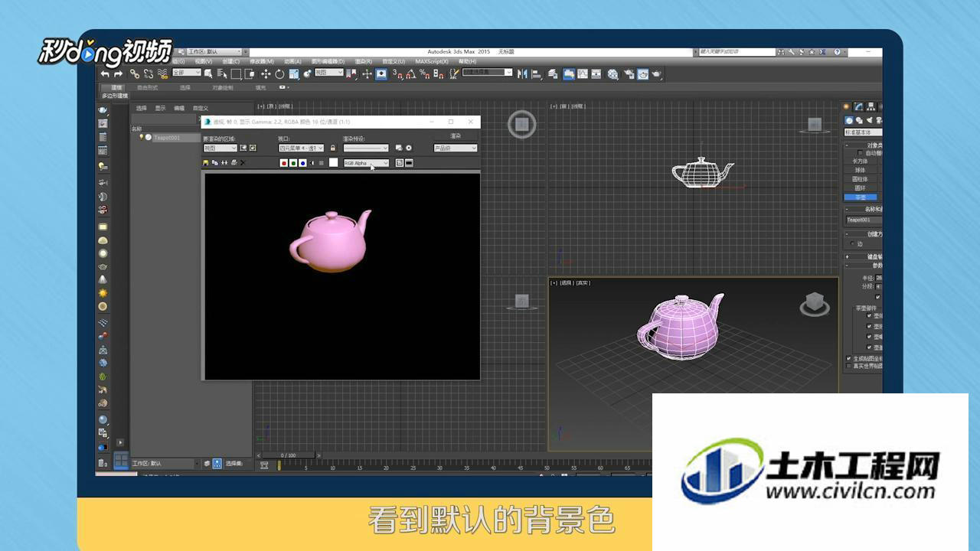Toggle monochrome display in render window
This screenshot has height=551, width=980.
[x=321, y=163]
